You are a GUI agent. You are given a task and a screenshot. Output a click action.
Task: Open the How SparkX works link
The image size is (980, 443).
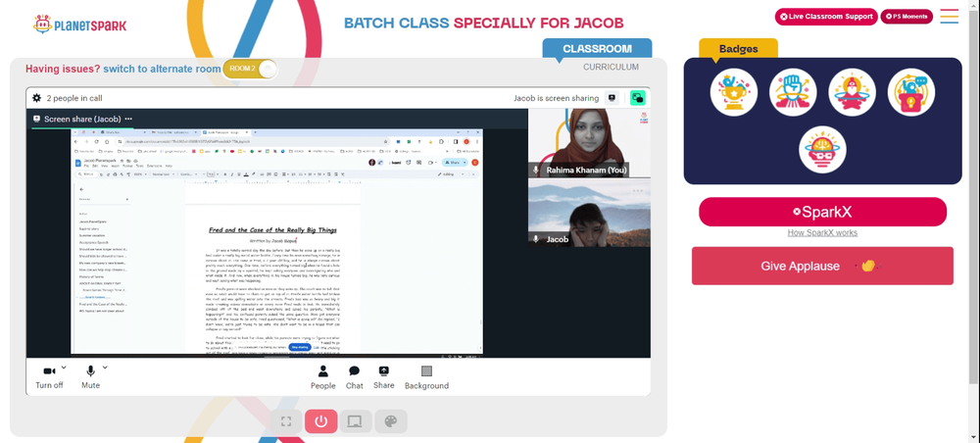(822, 232)
